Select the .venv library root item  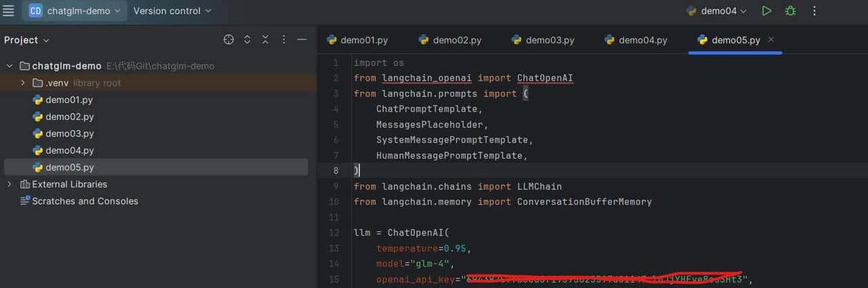point(77,83)
